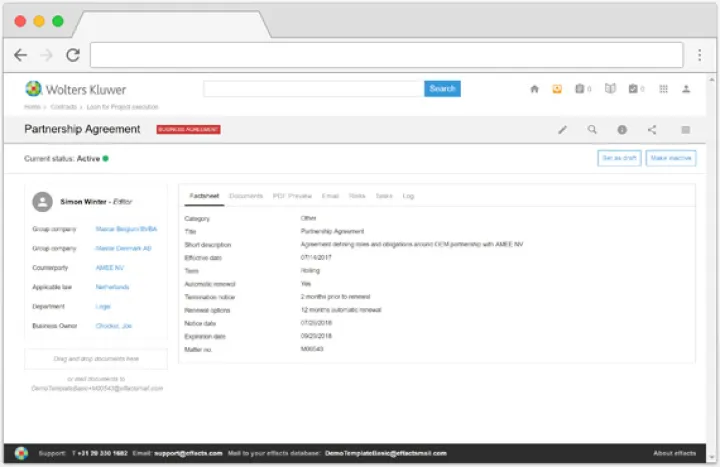The width and height of the screenshot is (720, 467).
Task: Click the Set as draft button
Action: [x=617, y=158]
